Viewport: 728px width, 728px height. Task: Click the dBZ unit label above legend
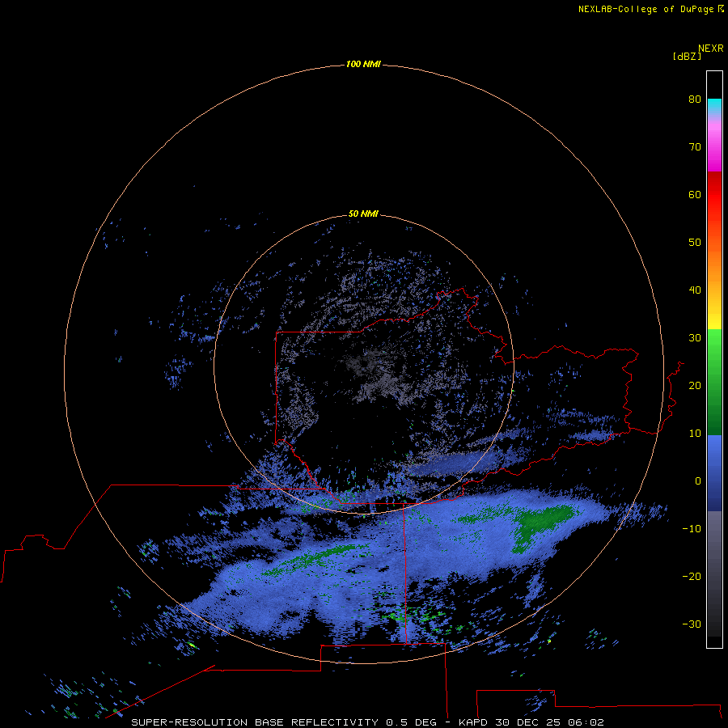pyautogui.click(x=687, y=56)
